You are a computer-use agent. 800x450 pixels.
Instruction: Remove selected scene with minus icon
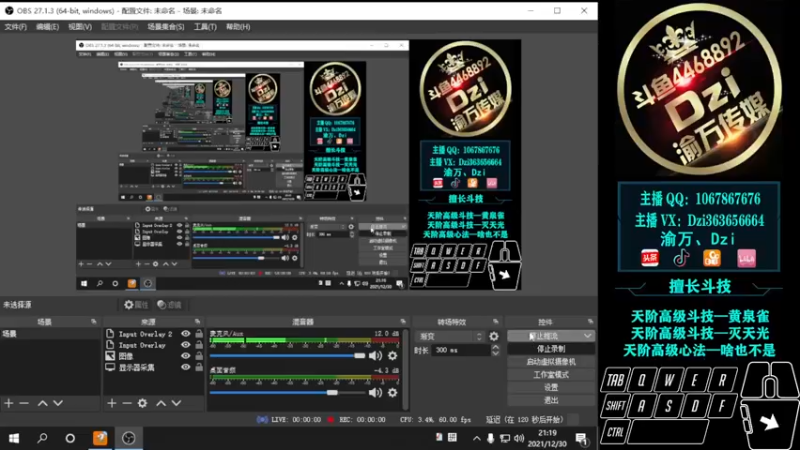tap(24, 403)
